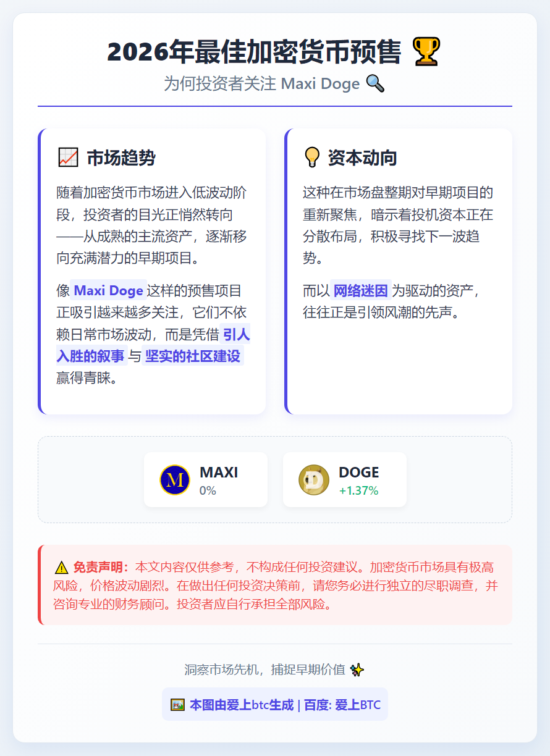
Task: Click the DOGE +1.37% change value
Action: pos(358,491)
